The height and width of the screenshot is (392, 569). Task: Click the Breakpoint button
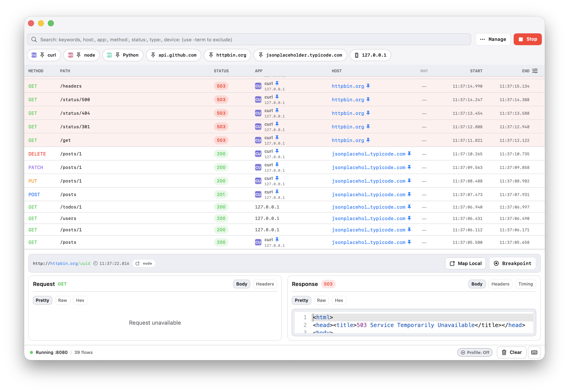512,263
